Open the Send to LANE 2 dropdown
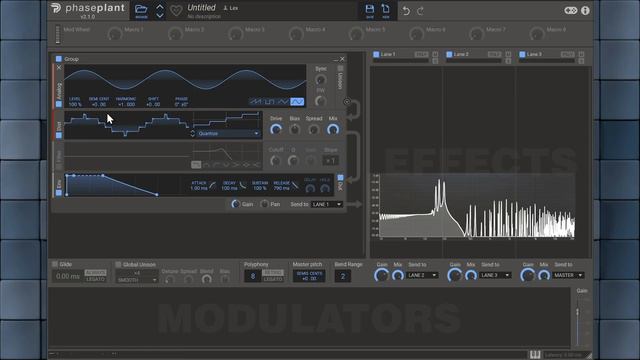Screen dimensions: 640x360 422,275
